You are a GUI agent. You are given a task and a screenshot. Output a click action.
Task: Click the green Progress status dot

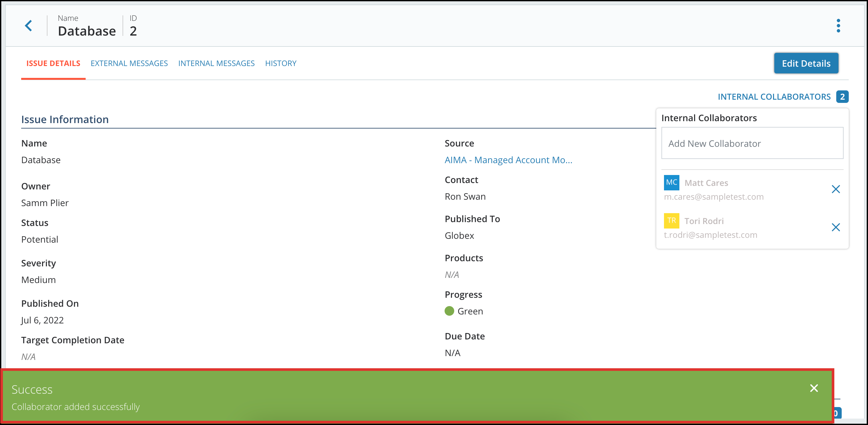pos(449,311)
